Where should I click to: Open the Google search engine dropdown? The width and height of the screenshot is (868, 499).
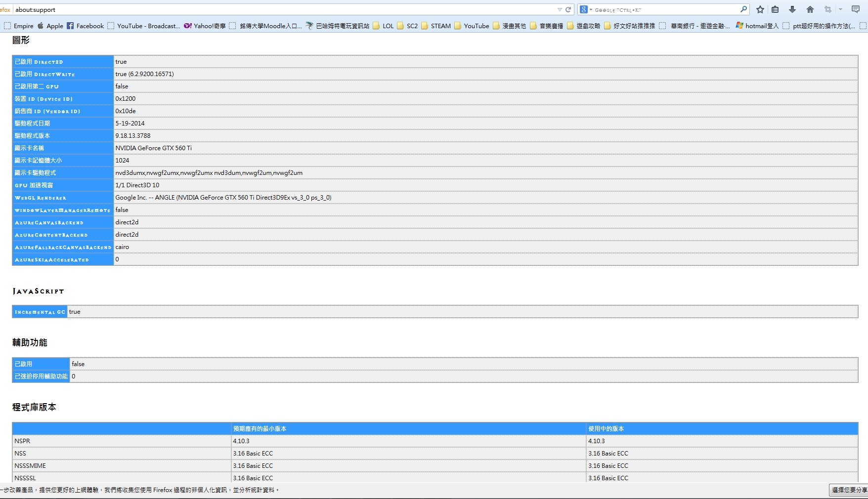586,9
